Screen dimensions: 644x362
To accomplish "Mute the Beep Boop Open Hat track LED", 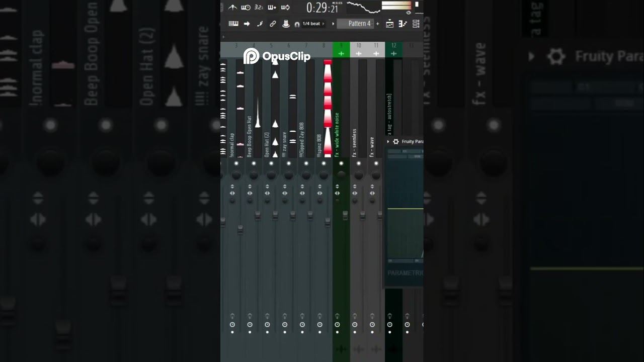I will coord(254,163).
